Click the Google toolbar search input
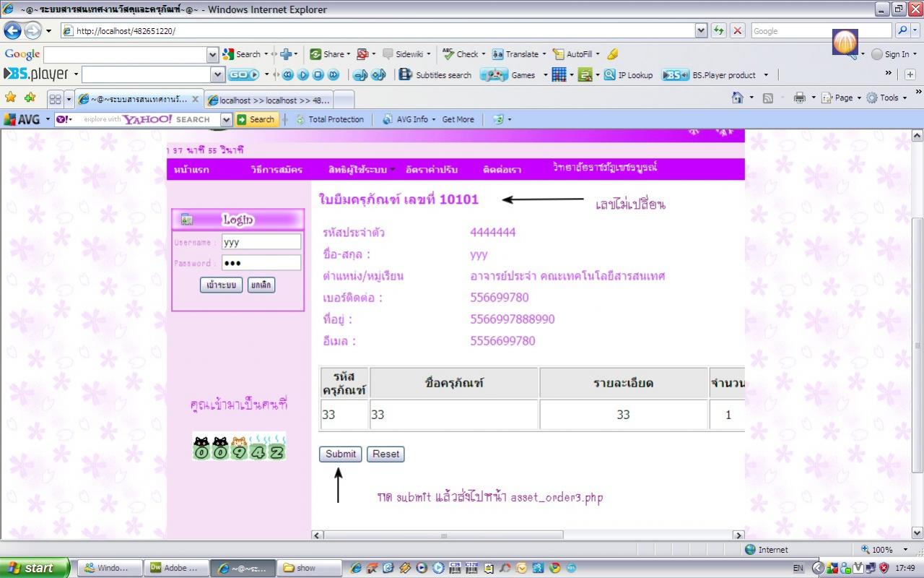The image size is (924, 578). coord(126,54)
